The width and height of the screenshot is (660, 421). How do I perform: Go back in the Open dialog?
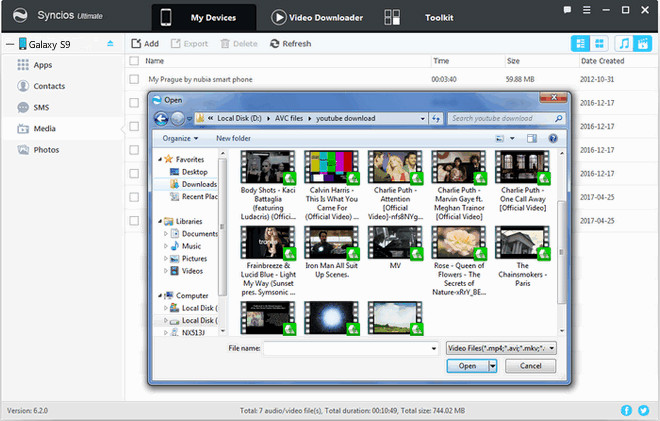(161, 119)
